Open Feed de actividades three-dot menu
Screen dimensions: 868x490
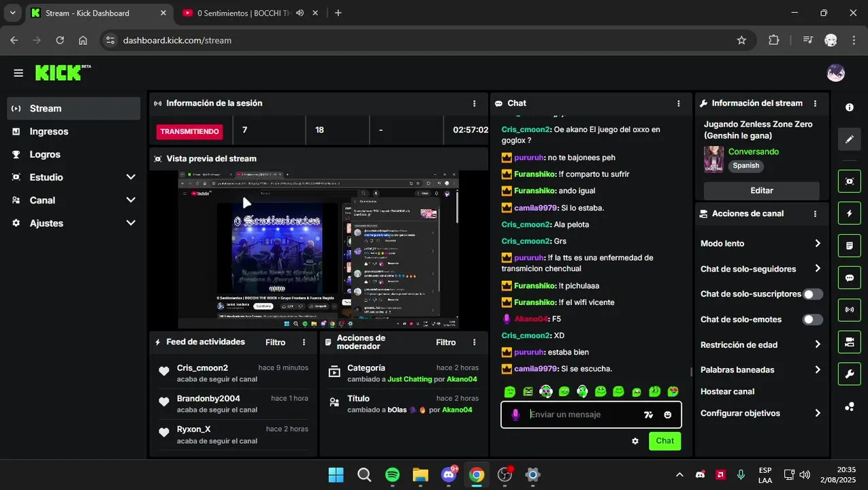[x=304, y=342]
